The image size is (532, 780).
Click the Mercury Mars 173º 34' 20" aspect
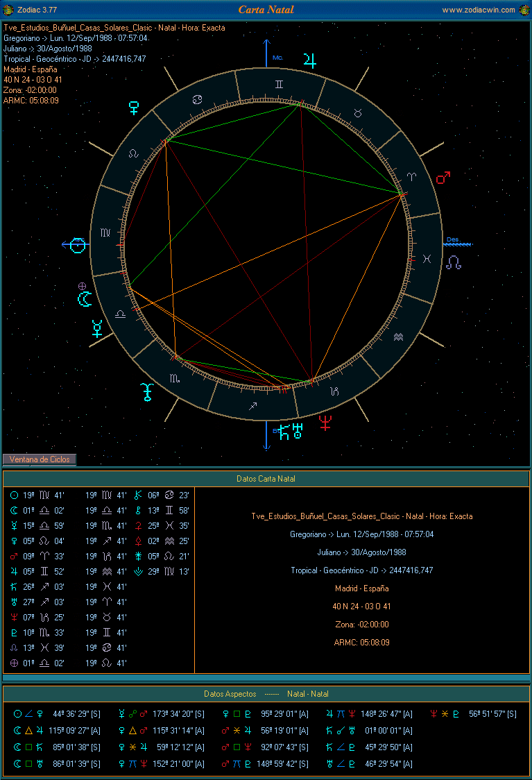[x=161, y=714]
